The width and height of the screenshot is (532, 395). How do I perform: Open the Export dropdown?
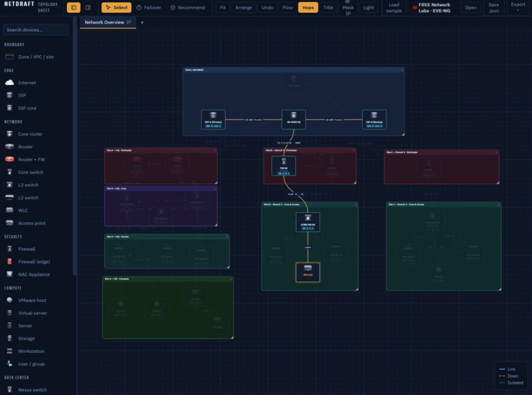coord(518,8)
